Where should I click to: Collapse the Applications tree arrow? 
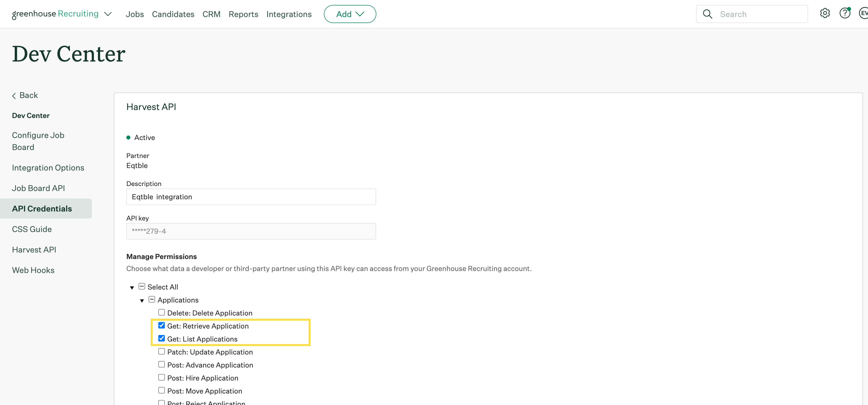pos(142,300)
